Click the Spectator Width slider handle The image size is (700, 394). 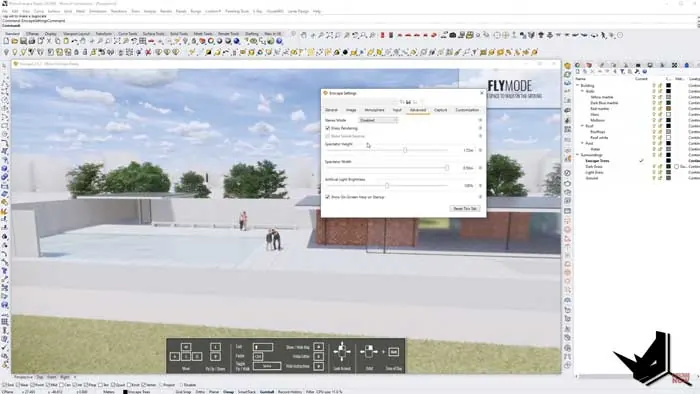pos(447,168)
